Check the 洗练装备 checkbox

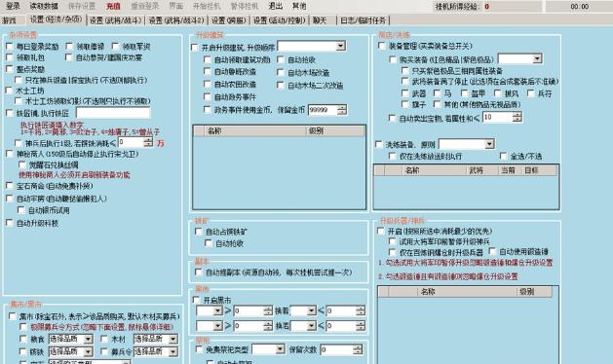[x=378, y=144]
